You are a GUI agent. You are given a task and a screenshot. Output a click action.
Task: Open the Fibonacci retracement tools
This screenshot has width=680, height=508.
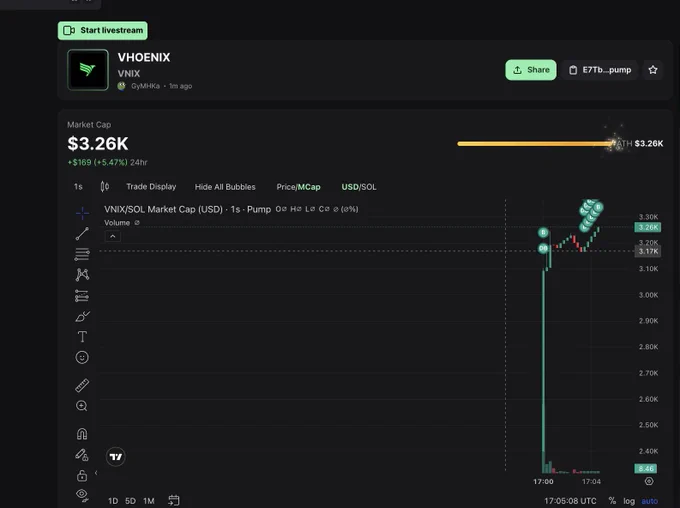82,254
